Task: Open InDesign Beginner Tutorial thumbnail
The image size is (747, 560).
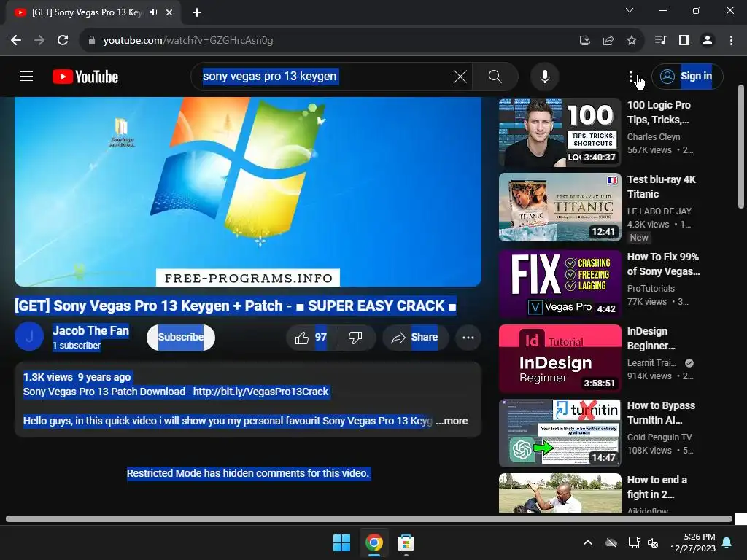Action: click(560, 359)
